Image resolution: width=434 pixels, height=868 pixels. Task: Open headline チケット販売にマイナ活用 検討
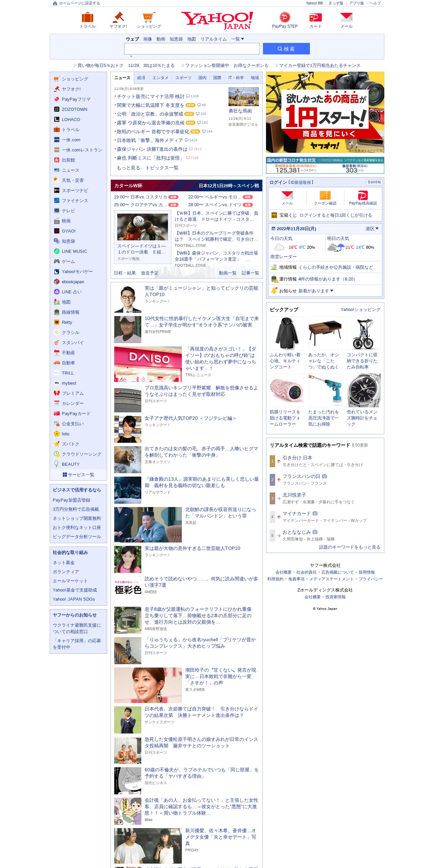[x=151, y=97]
